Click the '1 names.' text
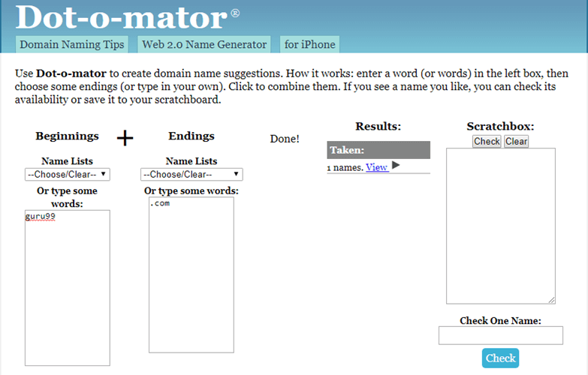The width and height of the screenshot is (588, 375). click(x=345, y=167)
